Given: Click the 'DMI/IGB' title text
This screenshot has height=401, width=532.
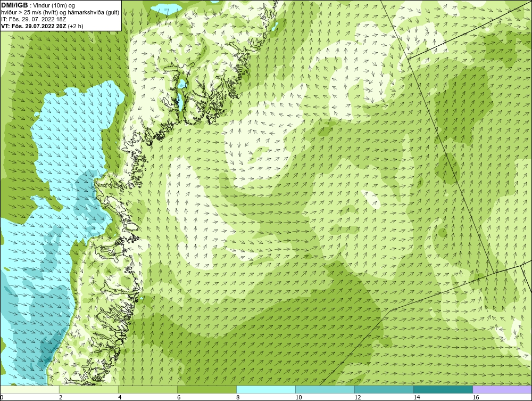Looking at the screenshot, I should point(14,5).
